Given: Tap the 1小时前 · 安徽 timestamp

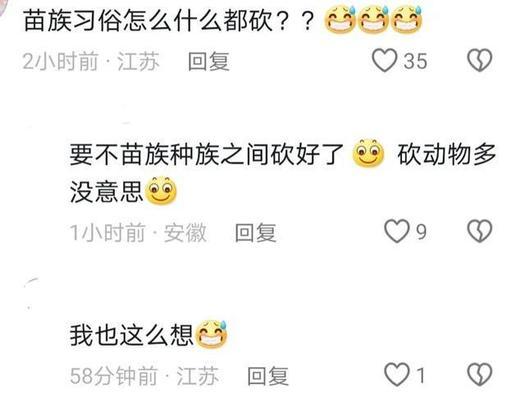Looking at the screenshot, I should coord(138,233).
